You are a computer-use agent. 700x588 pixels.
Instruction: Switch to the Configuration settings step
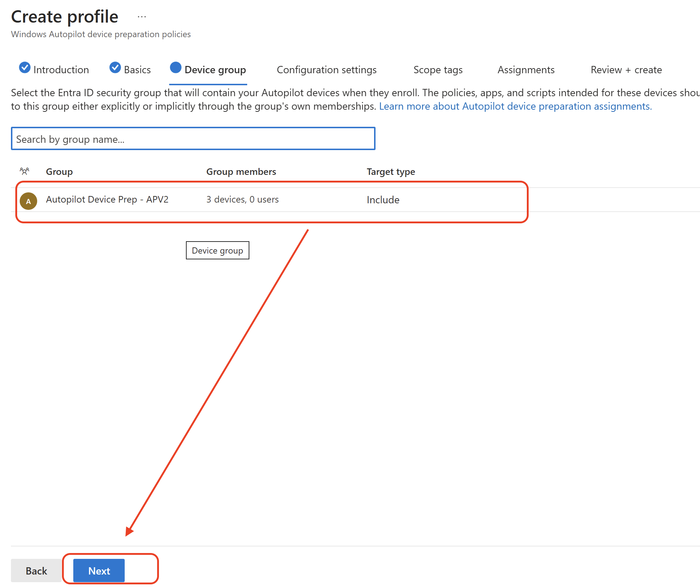[x=327, y=70]
